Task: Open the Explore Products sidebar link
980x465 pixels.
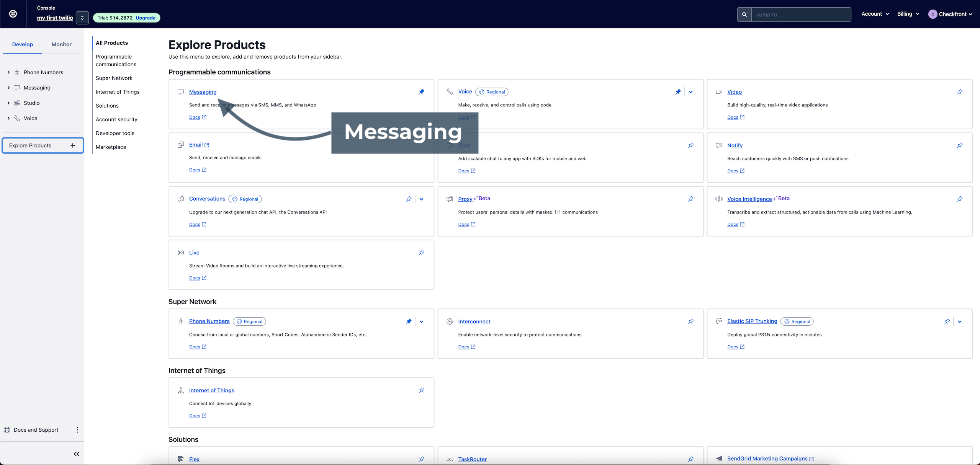Action: [x=30, y=145]
